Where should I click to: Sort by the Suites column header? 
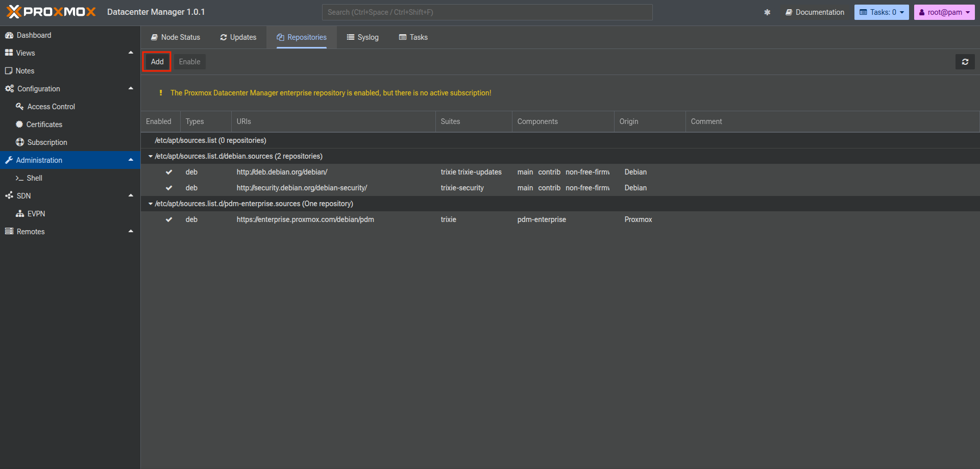pyautogui.click(x=474, y=121)
